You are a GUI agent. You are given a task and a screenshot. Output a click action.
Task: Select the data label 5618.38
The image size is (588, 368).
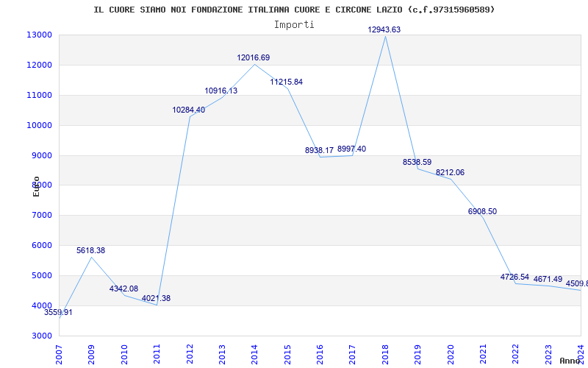click(90, 250)
